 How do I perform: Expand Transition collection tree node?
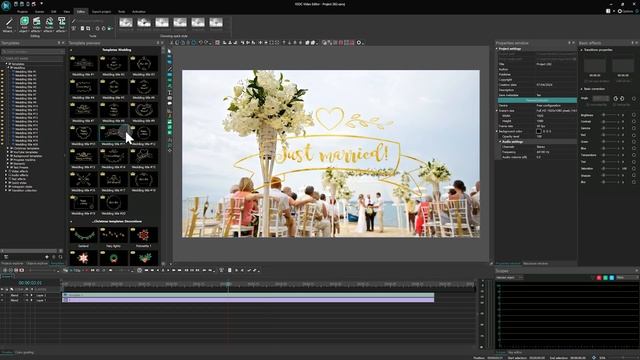[x=7, y=191]
